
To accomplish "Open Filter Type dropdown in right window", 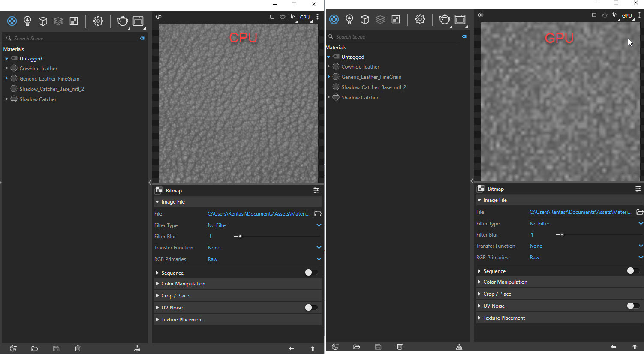I will (x=586, y=223).
